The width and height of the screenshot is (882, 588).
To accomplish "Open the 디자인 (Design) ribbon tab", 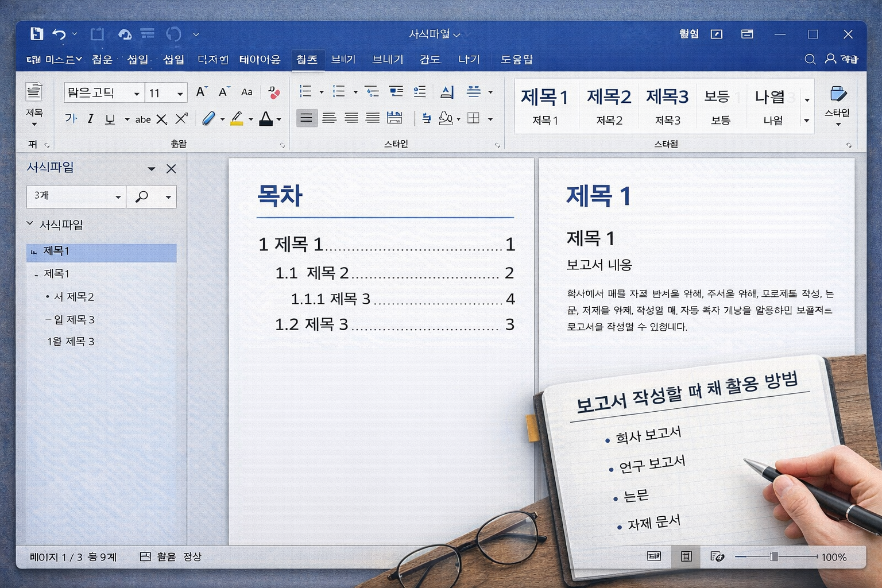I will pyautogui.click(x=213, y=59).
